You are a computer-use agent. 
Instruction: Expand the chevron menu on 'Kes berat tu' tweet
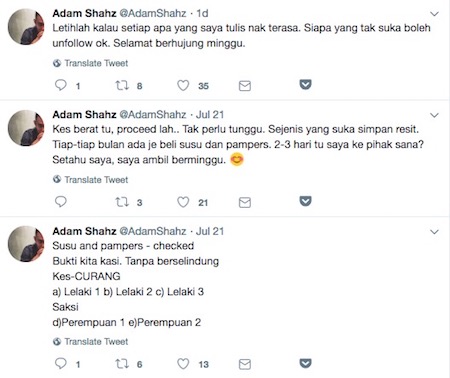click(434, 115)
